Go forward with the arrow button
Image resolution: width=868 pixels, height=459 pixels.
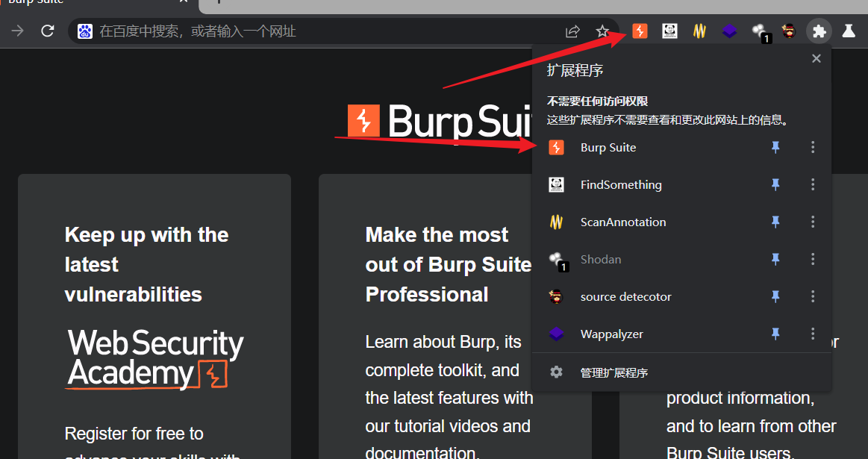(18, 31)
